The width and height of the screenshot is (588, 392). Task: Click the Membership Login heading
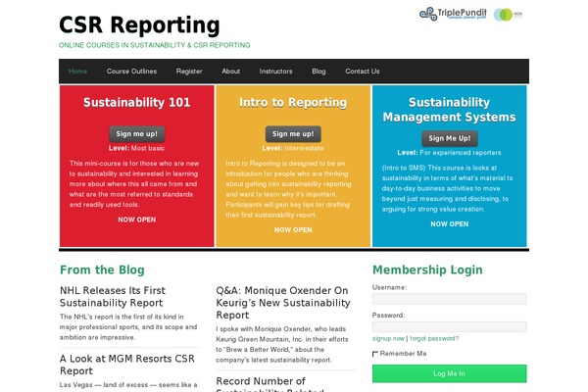pyautogui.click(x=427, y=269)
